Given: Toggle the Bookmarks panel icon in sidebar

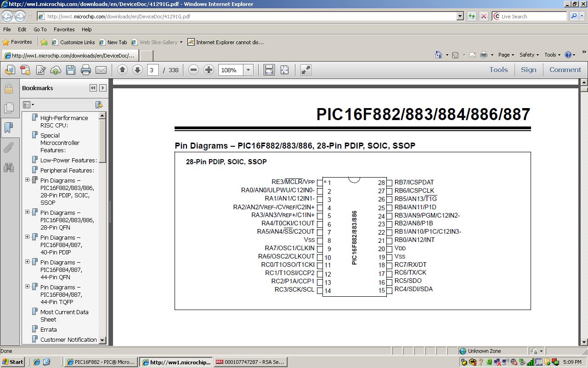Looking at the screenshot, I should [9, 127].
